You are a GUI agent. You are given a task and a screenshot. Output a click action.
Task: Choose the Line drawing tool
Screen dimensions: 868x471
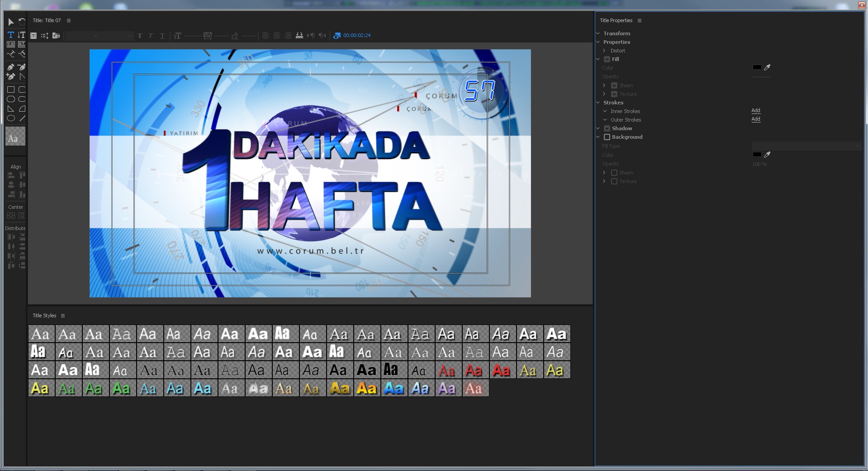coord(22,118)
